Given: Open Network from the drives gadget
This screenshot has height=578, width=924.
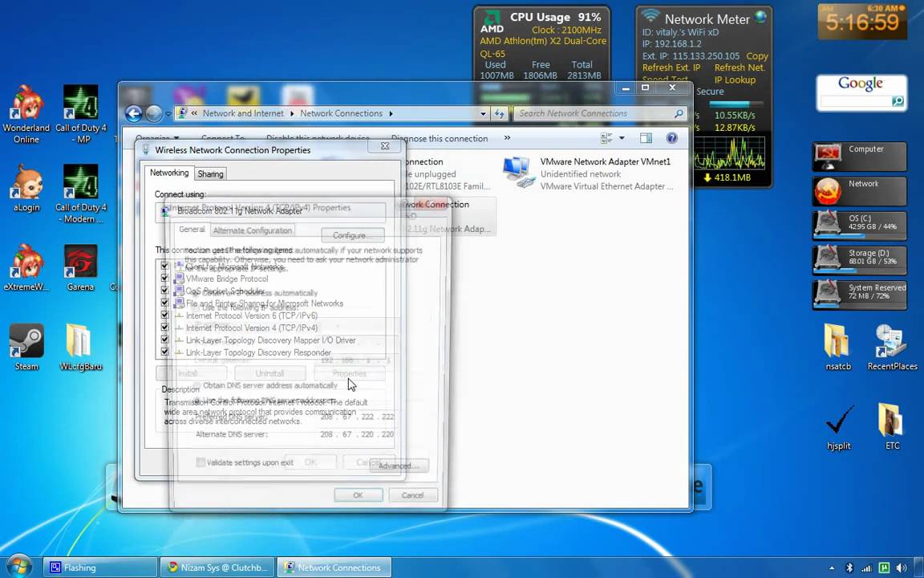Looking at the screenshot, I should pyautogui.click(x=859, y=190).
